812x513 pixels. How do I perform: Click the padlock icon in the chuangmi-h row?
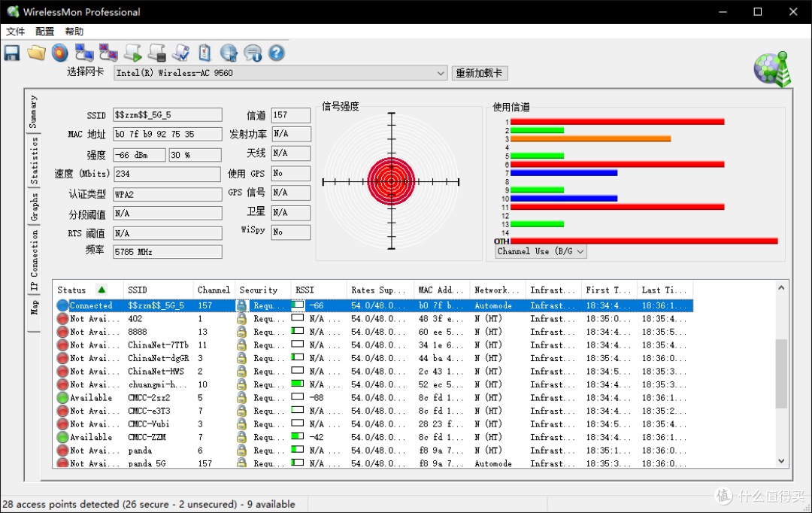coord(242,384)
